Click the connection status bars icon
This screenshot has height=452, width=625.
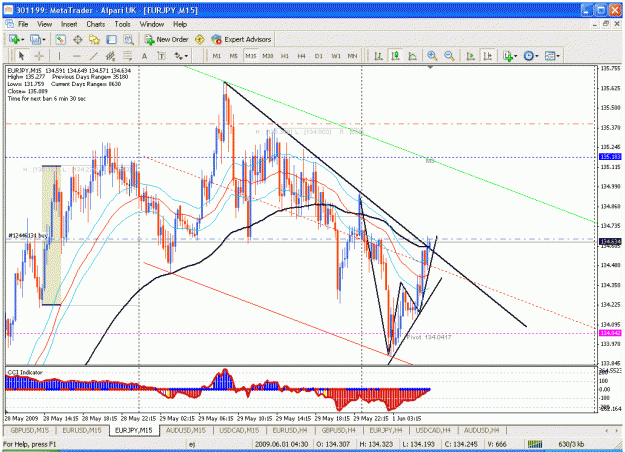tap(535, 444)
